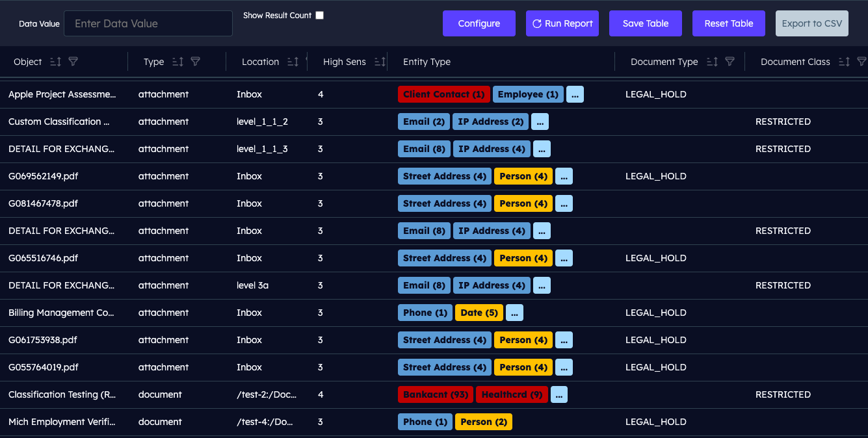Select the Employee (1) tag
This screenshot has height=438, width=868.
[528, 94]
